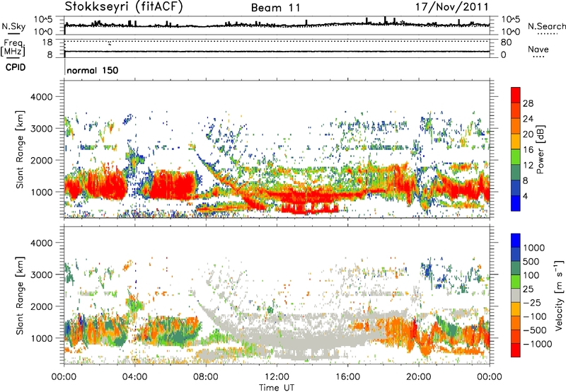Click the '18' frequency axis value

47,42
